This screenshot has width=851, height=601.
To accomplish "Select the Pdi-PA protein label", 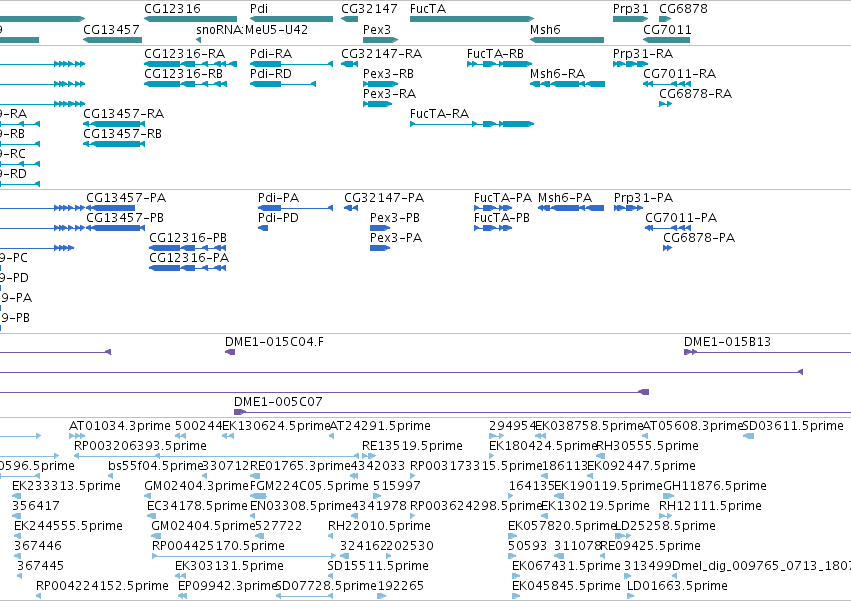I will [x=278, y=198].
